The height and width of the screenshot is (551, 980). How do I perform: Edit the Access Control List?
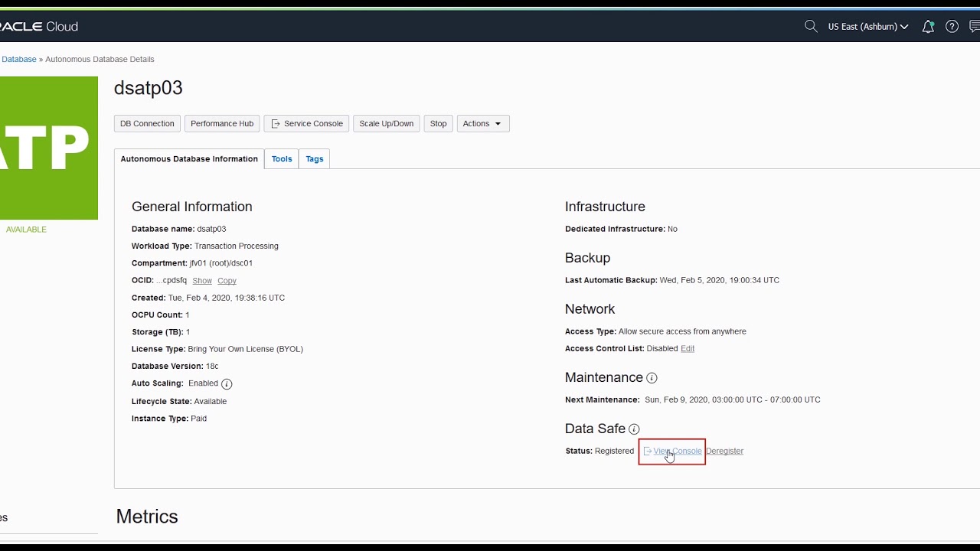pos(688,348)
